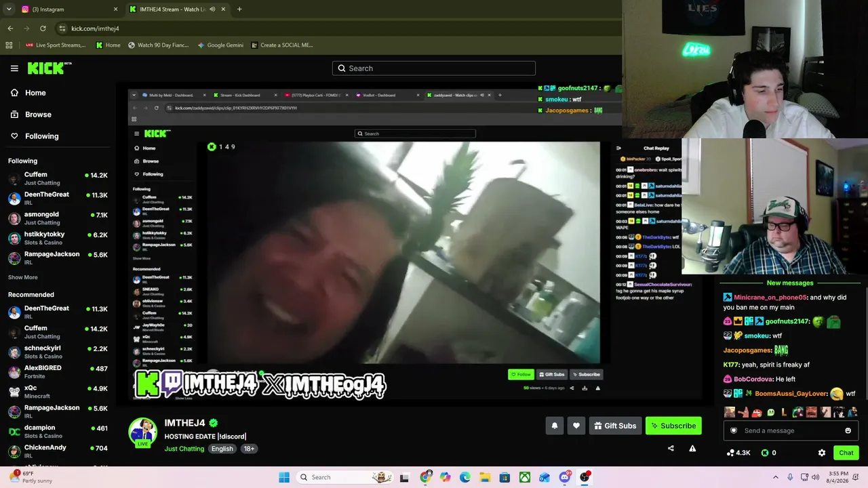This screenshot has height=488, width=868.
Task: Turn on notifications with the bell icon
Action: pyautogui.click(x=555, y=426)
